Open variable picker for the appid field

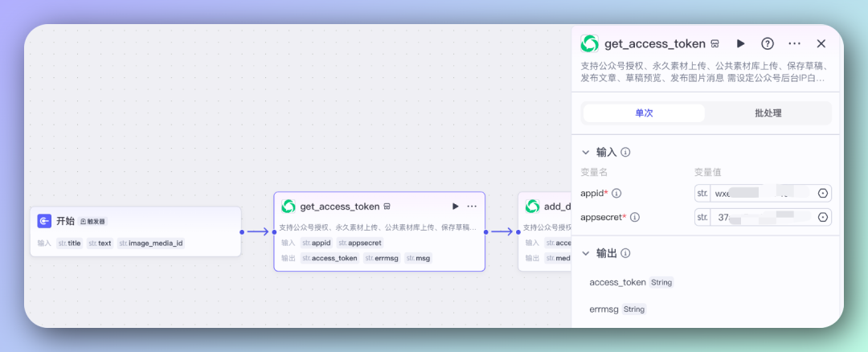[x=823, y=193]
